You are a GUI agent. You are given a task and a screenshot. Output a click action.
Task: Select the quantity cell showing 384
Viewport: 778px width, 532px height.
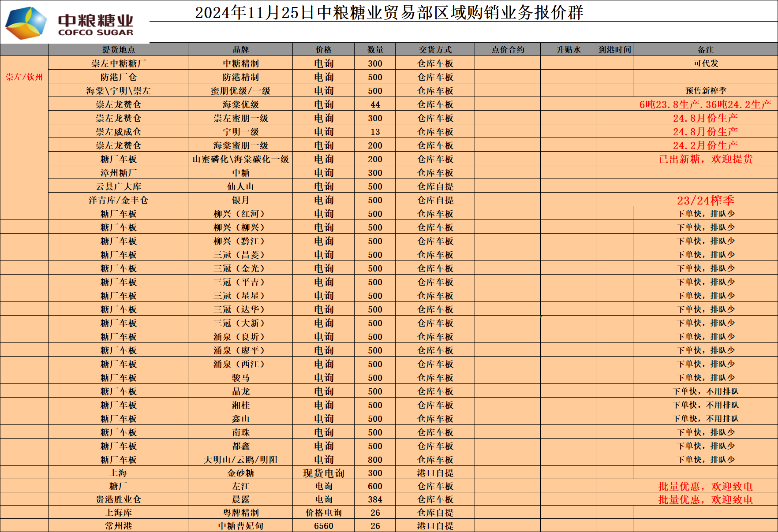tap(375, 499)
